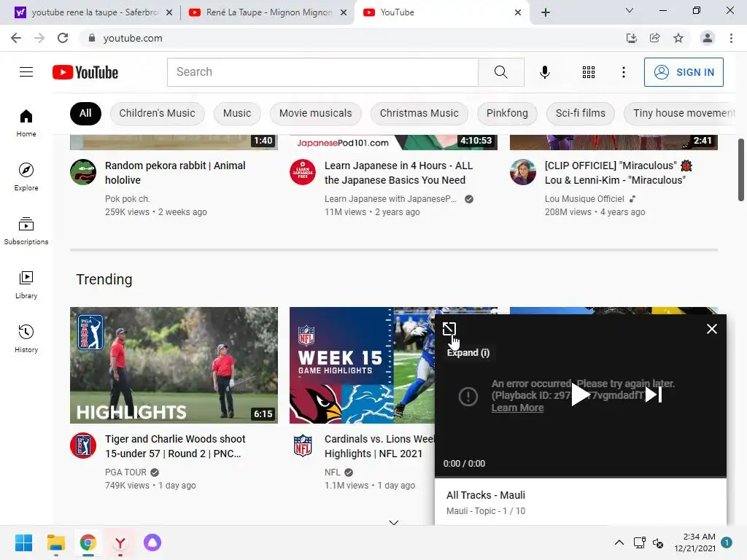This screenshot has width=747, height=560.
Task: Open the taskbar clock and date
Action: (x=694, y=542)
